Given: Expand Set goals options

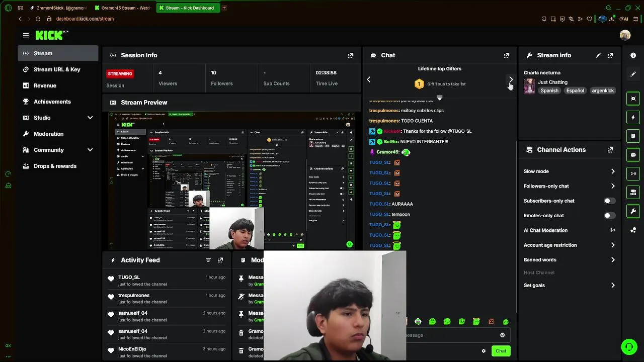Looking at the screenshot, I should [569, 286].
